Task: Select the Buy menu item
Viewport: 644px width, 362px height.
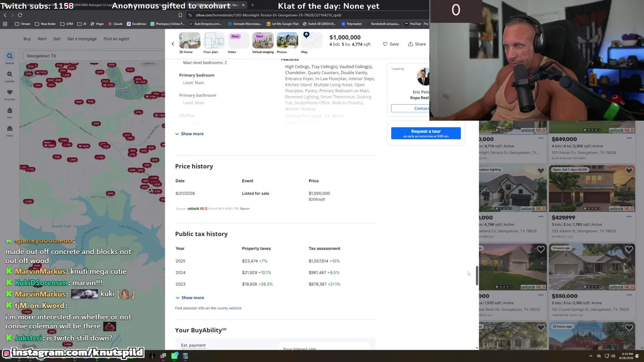Action: click(27, 39)
